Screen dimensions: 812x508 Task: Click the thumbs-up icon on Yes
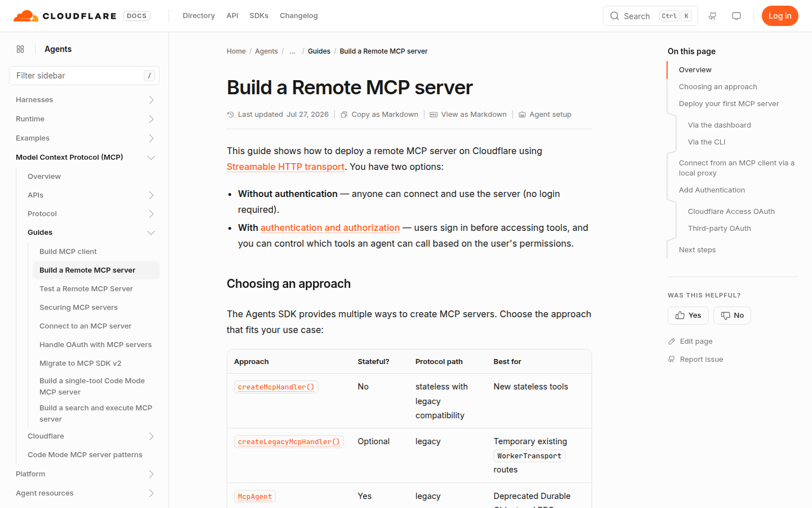(x=680, y=316)
